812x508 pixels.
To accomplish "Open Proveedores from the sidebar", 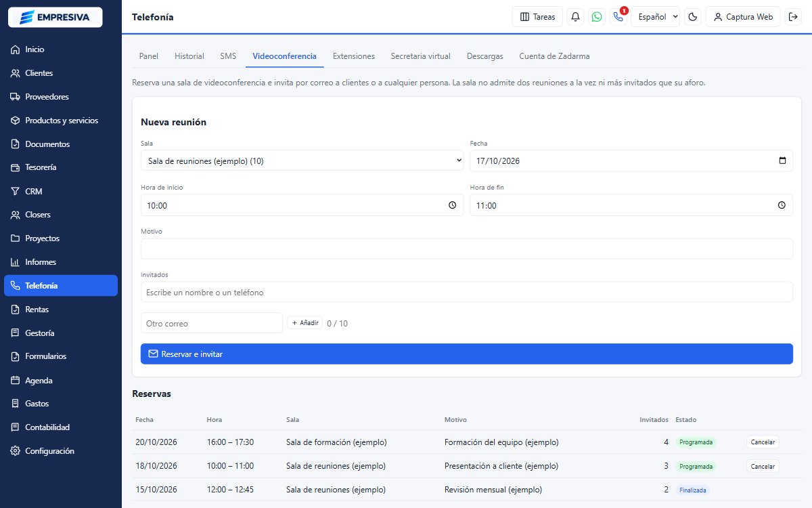I will 61,97.
